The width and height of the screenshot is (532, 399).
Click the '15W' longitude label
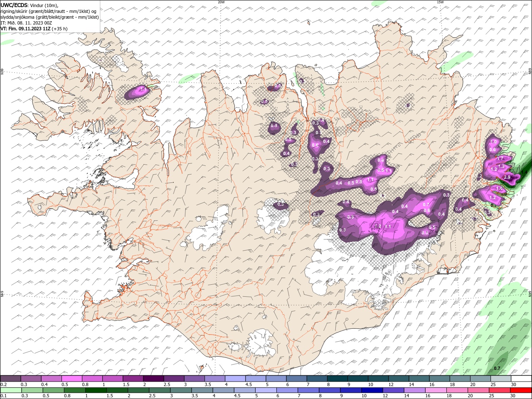pos(440,2)
